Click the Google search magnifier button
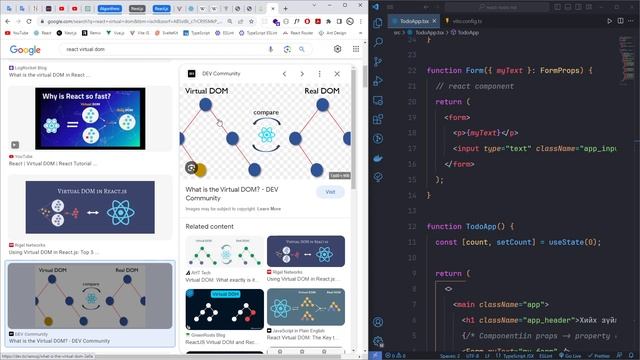640x360 pixels. point(302,49)
